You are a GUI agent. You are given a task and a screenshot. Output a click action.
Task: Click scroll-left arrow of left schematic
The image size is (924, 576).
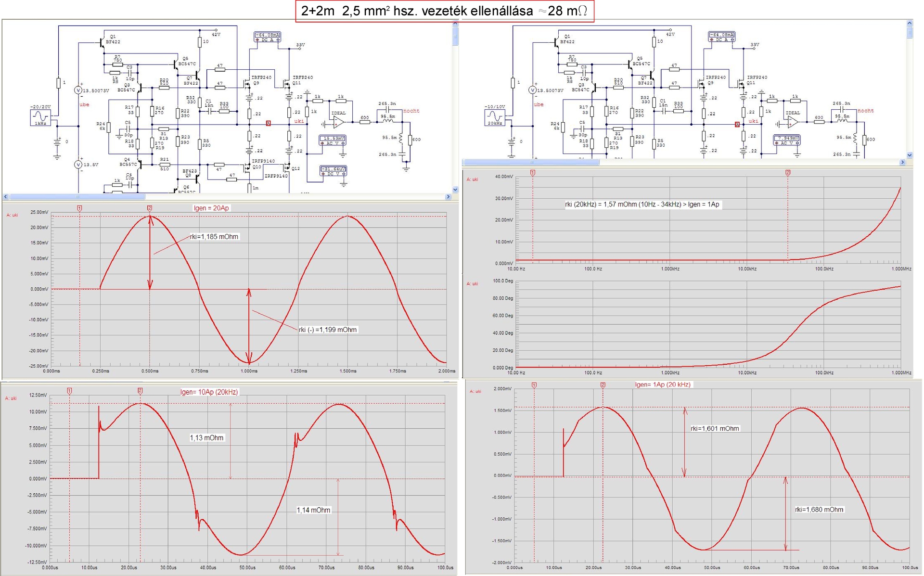(6, 196)
